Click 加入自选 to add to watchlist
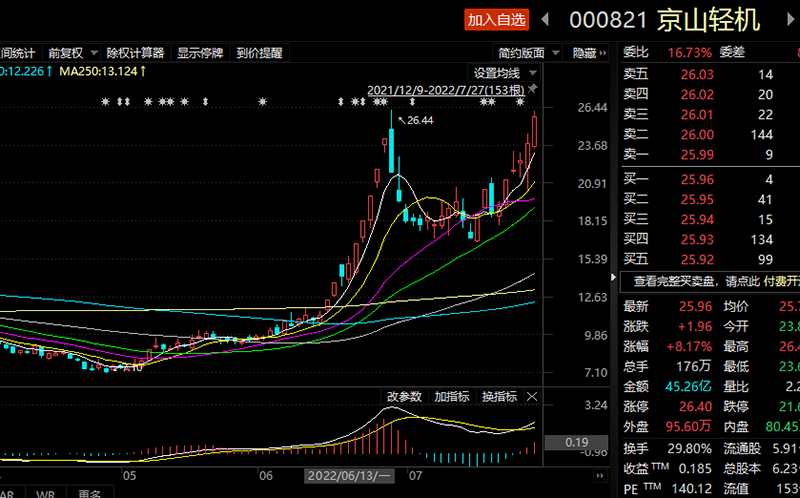 click(497, 20)
